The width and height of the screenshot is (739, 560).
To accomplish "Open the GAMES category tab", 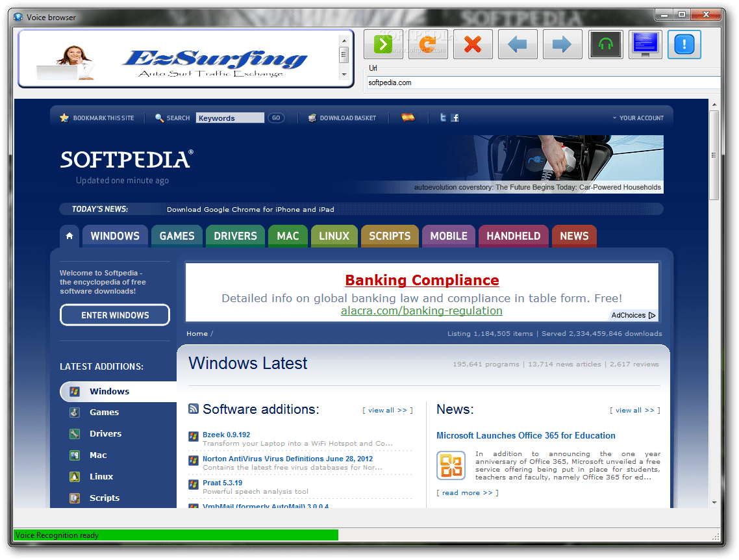I will (x=177, y=236).
